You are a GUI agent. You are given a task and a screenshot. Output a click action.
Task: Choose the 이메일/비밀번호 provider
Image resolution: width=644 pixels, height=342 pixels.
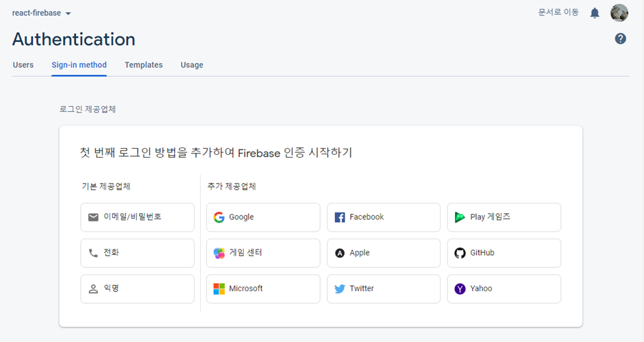point(137,217)
